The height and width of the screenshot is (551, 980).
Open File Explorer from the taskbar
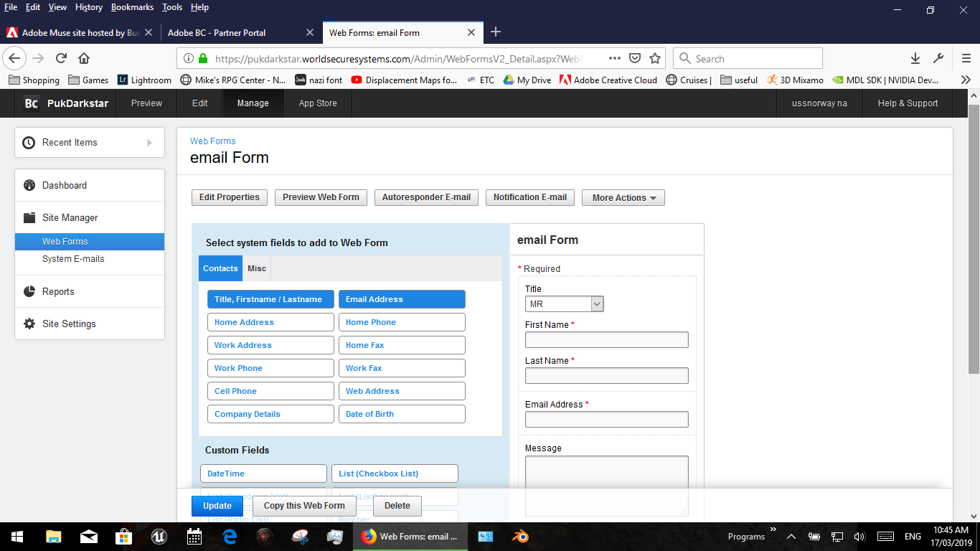(x=53, y=536)
